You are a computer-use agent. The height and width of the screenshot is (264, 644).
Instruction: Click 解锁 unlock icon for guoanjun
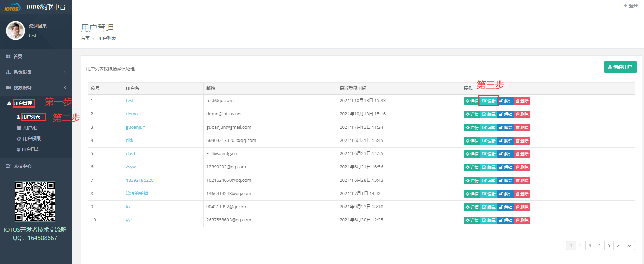pyautogui.click(x=501, y=128)
